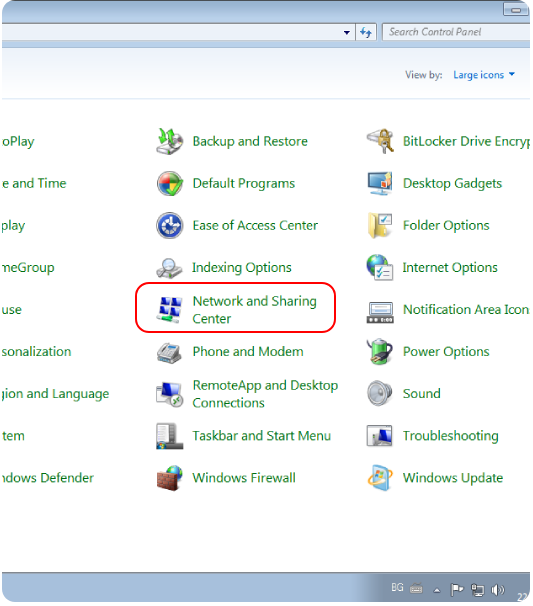The height and width of the screenshot is (606, 533).
Task: Open the Indexing Options link
Action: pos(242,268)
